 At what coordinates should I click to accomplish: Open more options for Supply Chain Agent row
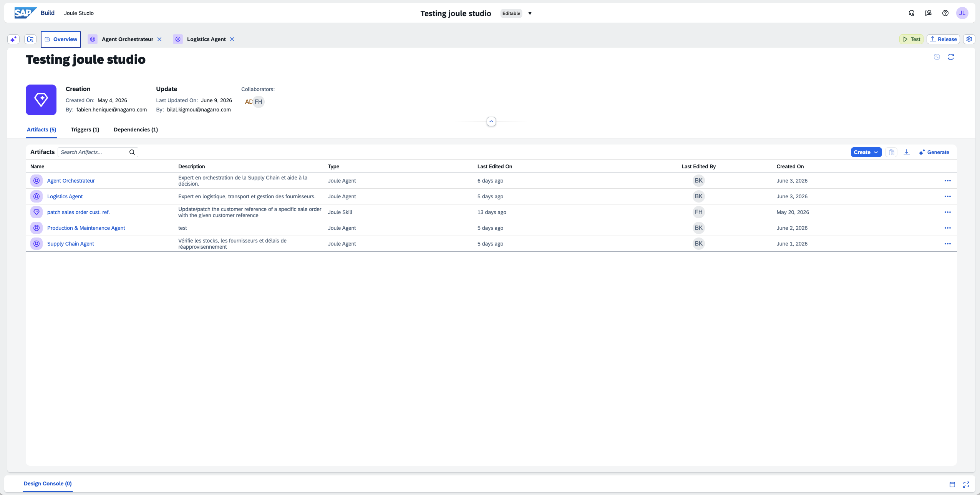click(948, 244)
